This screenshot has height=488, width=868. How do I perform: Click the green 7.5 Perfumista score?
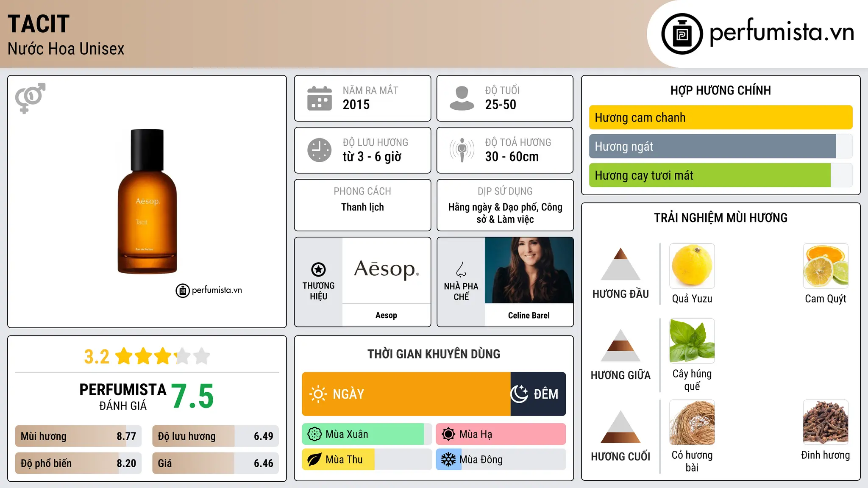pos(193,396)
